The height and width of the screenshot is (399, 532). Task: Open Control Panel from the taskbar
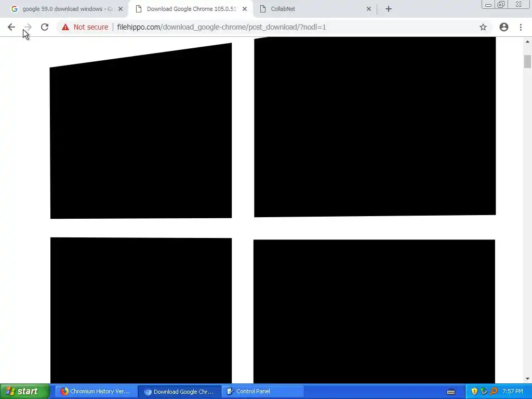click(x=262, y=392)
